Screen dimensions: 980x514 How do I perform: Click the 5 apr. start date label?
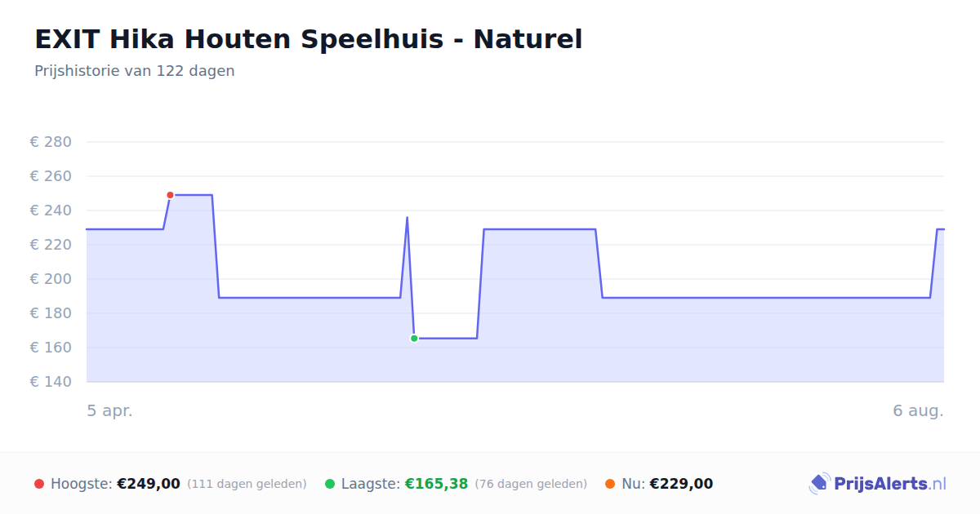point(110,410)
